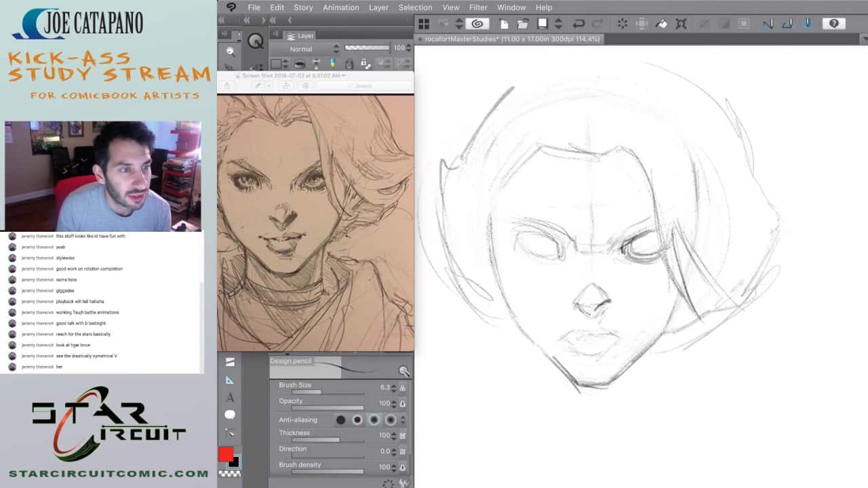Toggle the Lock Layer icon
The height and width of the screenshot is (488, 868).
[x=364, y=64]
